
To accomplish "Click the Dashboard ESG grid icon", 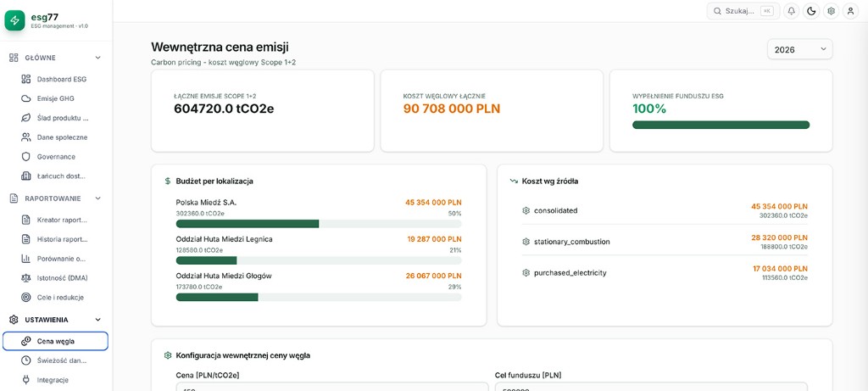I will click(25, 79).
